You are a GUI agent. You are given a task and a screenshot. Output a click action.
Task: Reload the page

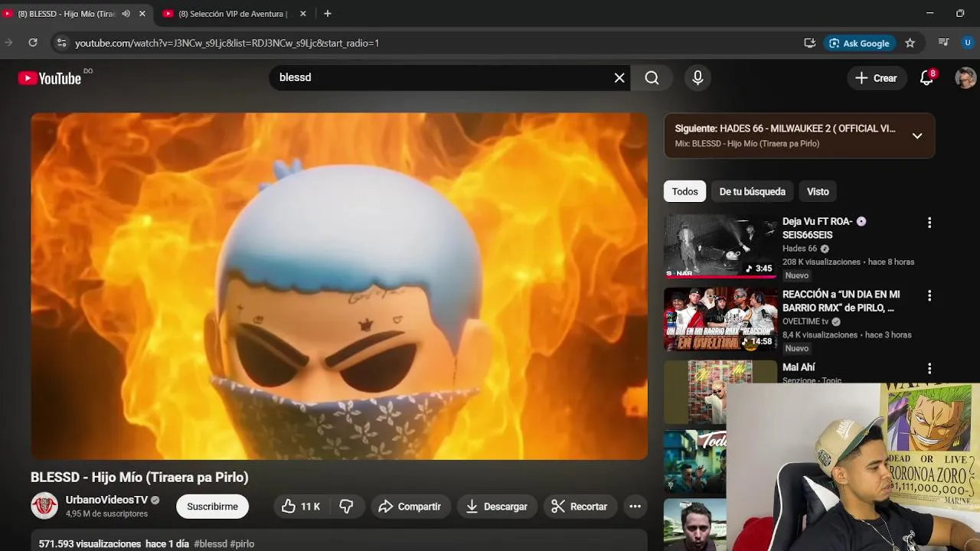click(33, 43)
